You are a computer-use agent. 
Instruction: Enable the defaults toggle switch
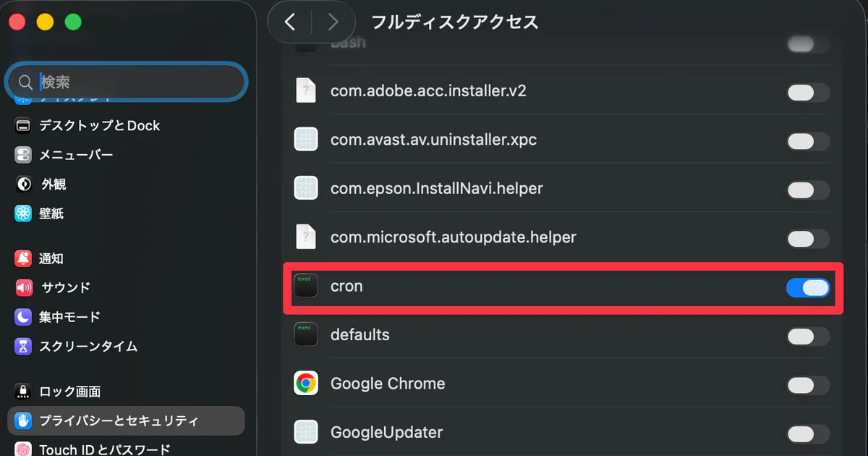point(808,336)
